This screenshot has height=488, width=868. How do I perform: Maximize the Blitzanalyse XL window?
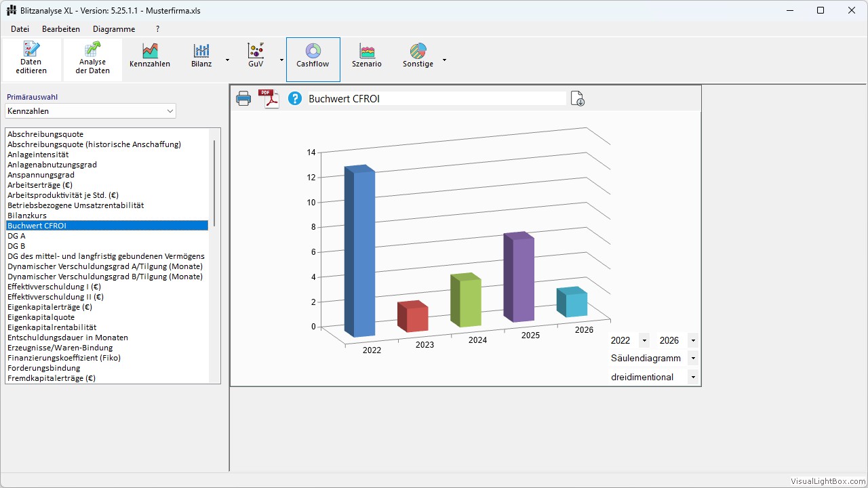coord(821,10)
